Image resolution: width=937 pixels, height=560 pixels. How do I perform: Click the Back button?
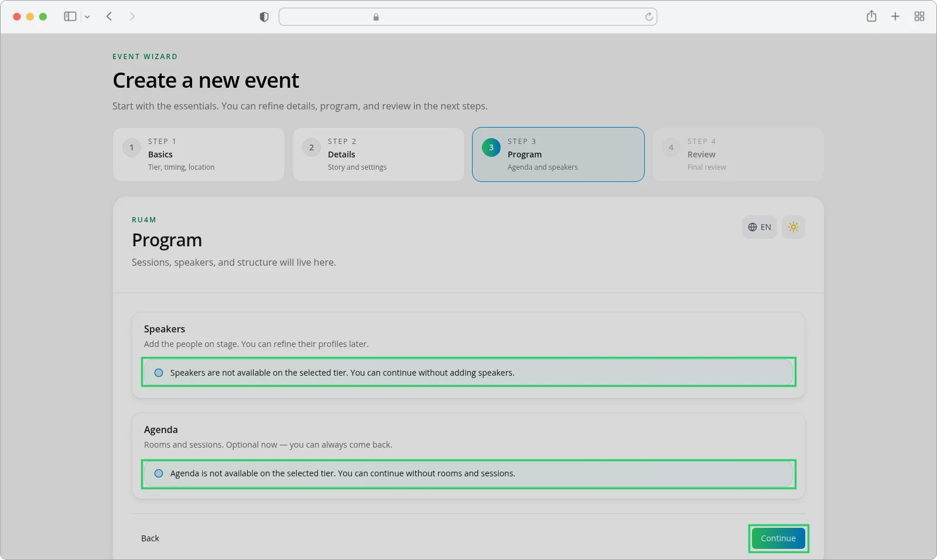(150, 538)
